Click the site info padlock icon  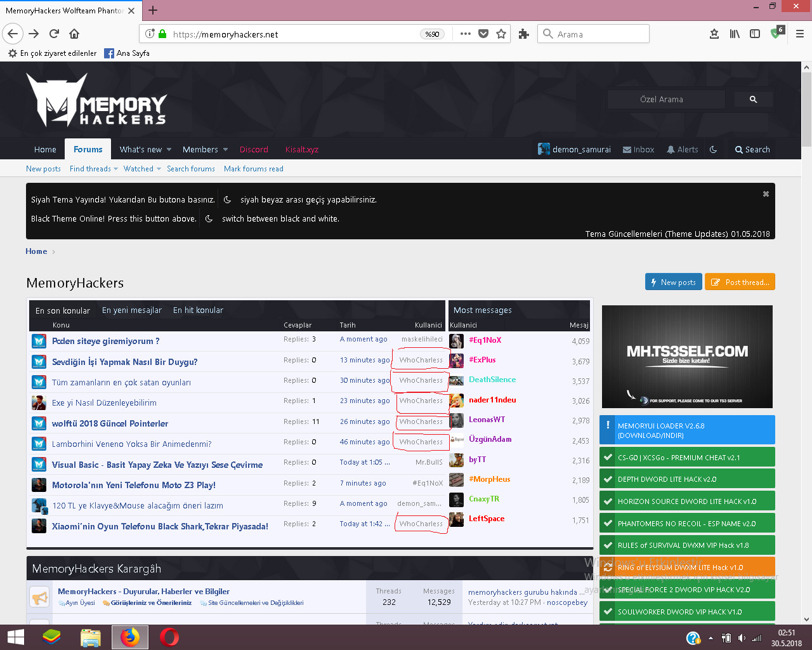tap(162, 34)
